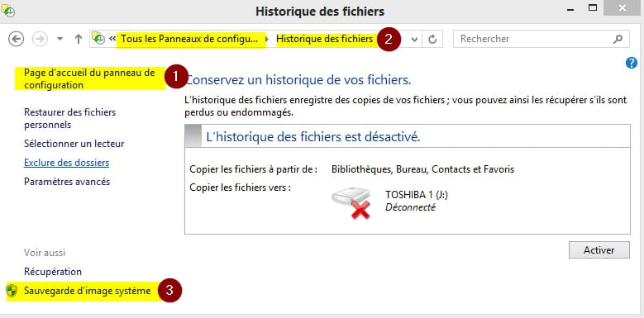Click the File History icon in address bar
644x318 pixels.
pos(98,39)
